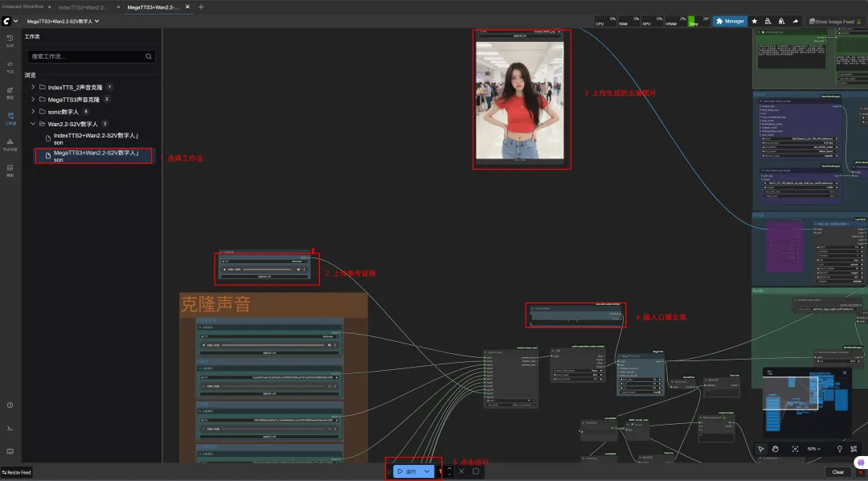This screenshot has height=481, width=868.
Task: Click the first unload models icon
Action: pos(768,21)
